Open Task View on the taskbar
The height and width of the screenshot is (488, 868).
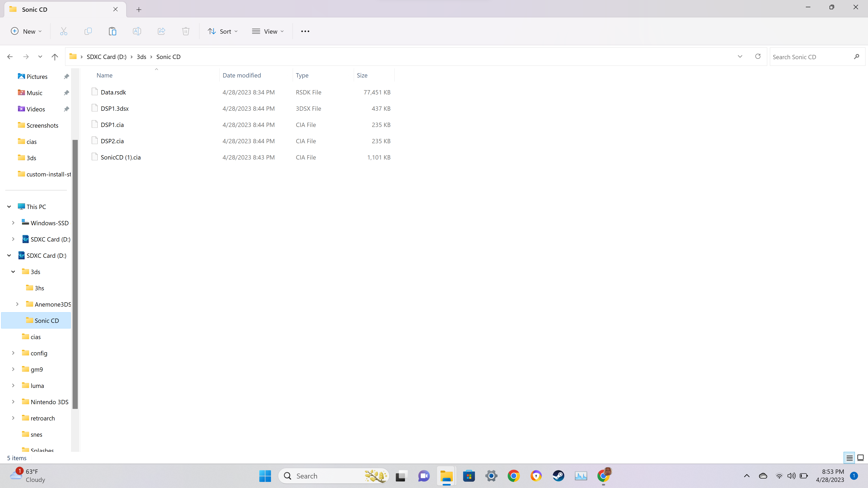pyautogui.click(x=401, y=476)
